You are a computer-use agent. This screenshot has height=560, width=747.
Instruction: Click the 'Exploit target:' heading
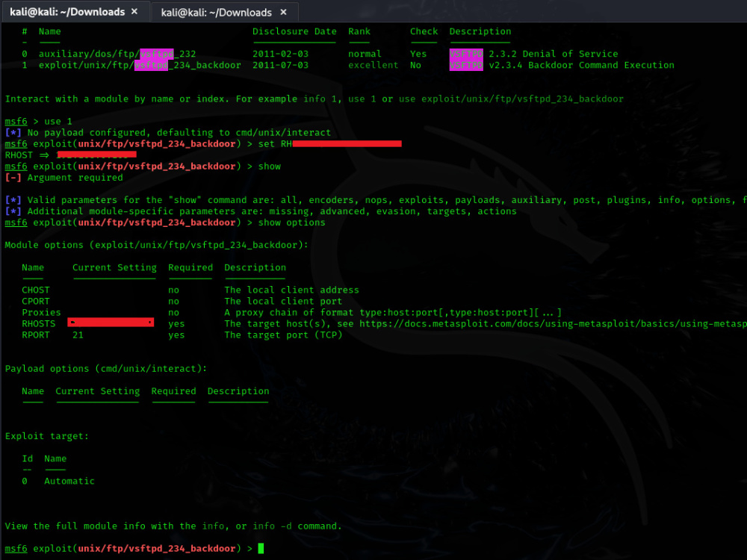[46, 436]
